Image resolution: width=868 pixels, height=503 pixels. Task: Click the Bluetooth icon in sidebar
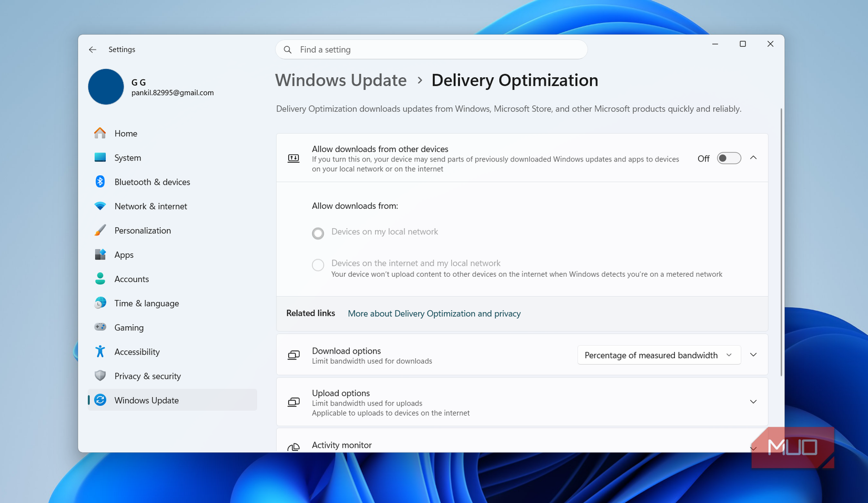click(x=100, y=182)
